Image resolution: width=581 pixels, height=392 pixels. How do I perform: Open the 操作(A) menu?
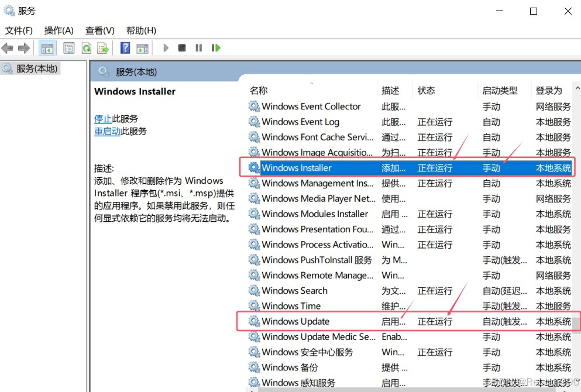59,30
